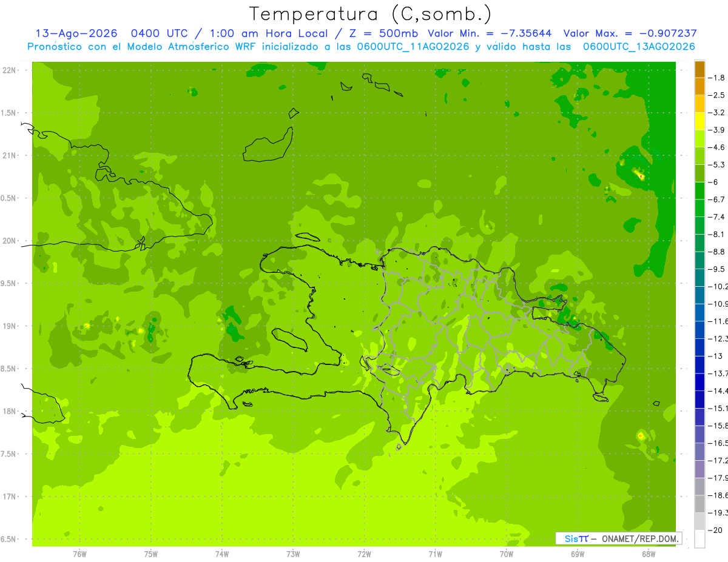Click the '68W' longitude label
This screenshot has height=562, width=728.
649,554
